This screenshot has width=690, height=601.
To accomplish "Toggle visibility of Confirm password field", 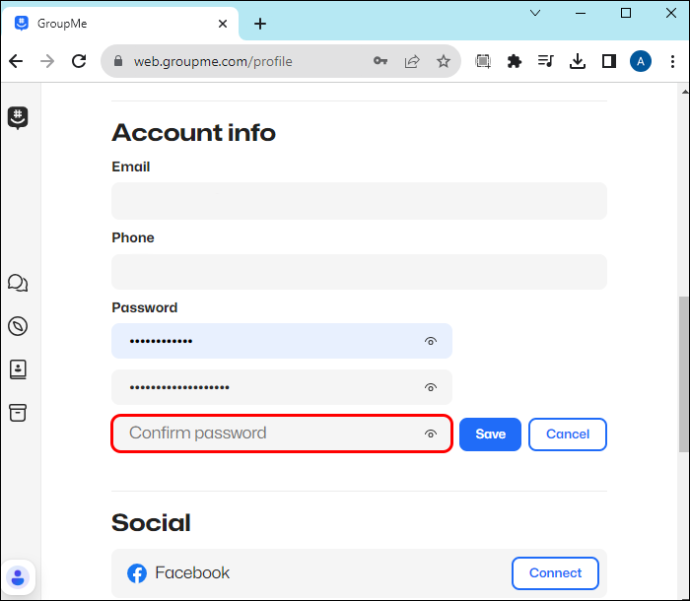I will click(x=430, y=434).
